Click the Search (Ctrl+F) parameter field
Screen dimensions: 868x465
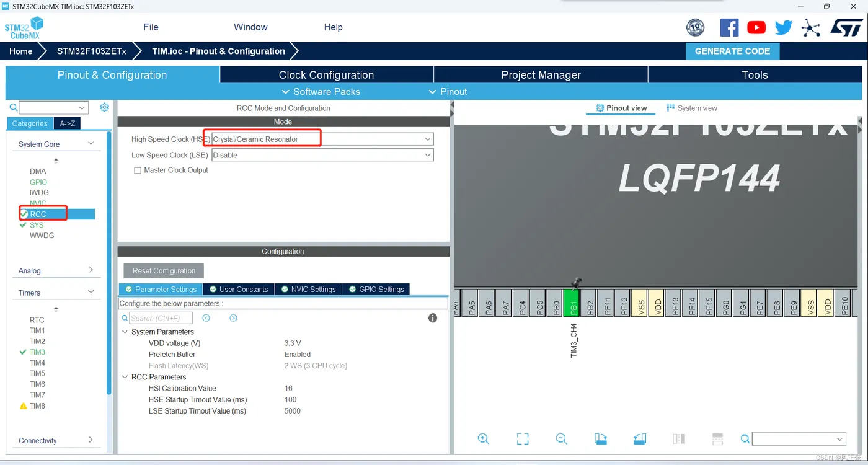coord(161,318)
